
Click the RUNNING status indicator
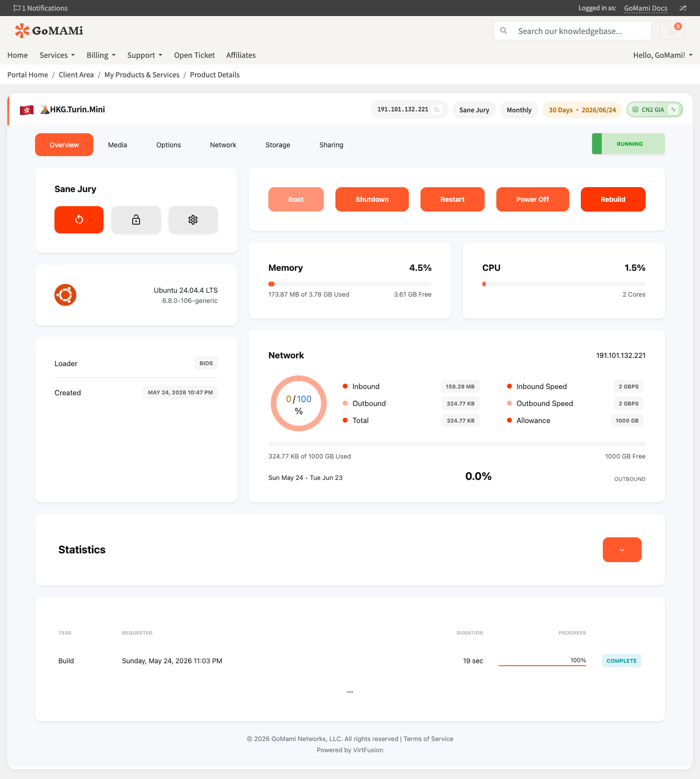click(x=629, y=144)
